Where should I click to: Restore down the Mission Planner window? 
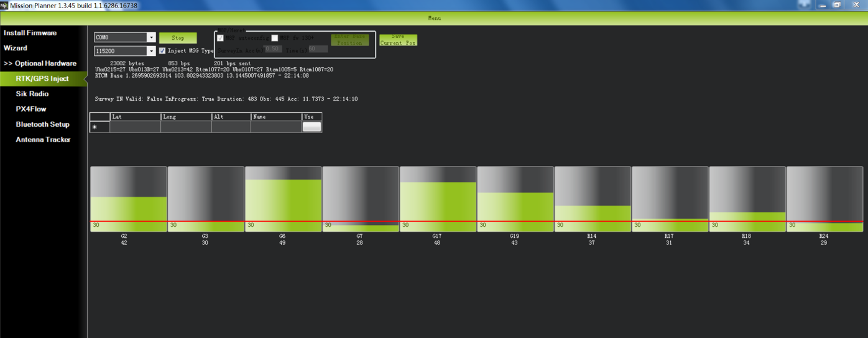[837, 5]
